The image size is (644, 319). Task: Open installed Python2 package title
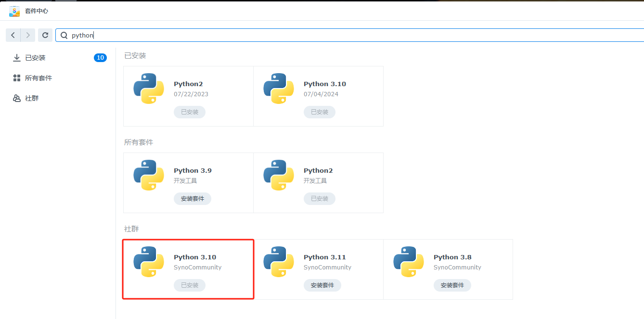click(188, 84)
